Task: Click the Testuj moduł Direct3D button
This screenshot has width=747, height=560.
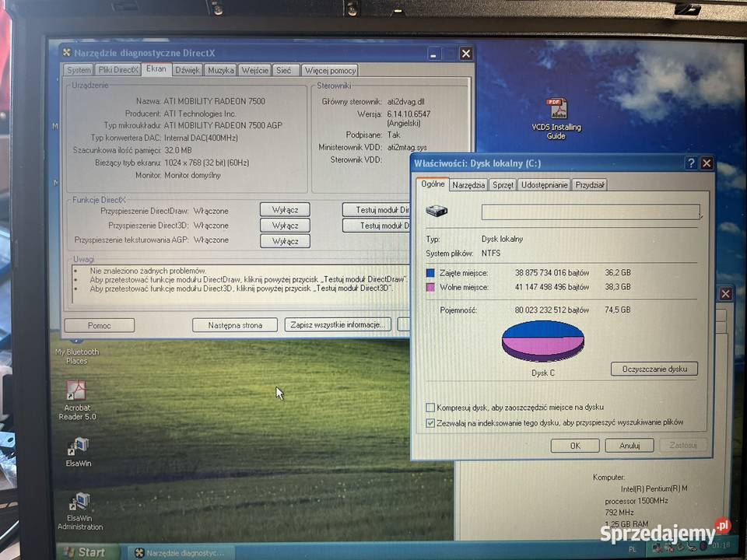Action: click(x=377, y=226)
